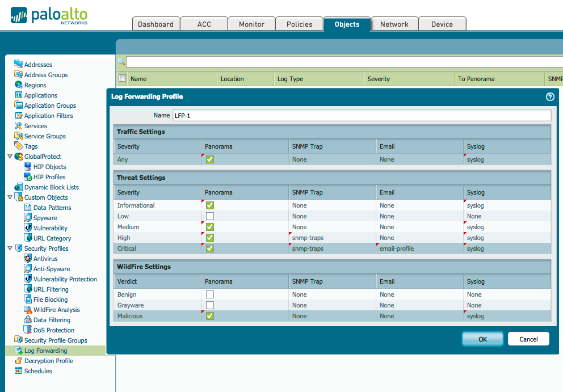Open the Addresses section in sidebar
The height and width of the screenshot is (392, 563).
37,64
